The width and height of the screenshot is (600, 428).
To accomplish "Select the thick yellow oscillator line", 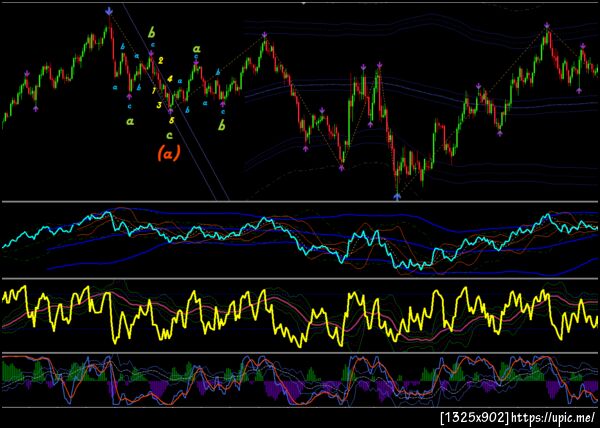I will pos(298,316).
